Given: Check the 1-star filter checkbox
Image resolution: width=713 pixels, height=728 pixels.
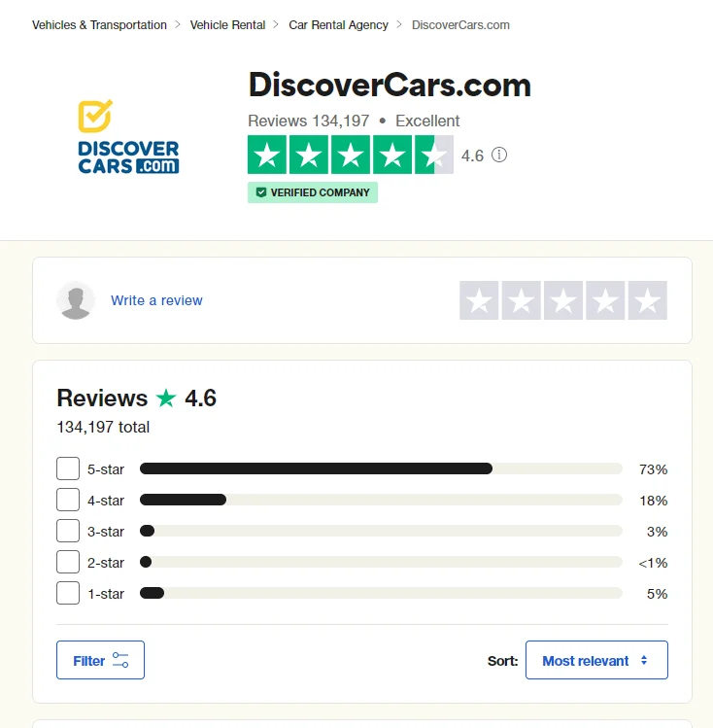Looking at the screenshot, I should (x=68, y=593).
